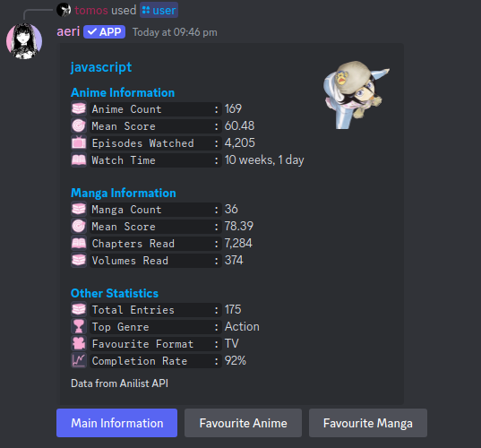Click the tomos username in reply header
481x448 pixels.
(x=91, y=10)
